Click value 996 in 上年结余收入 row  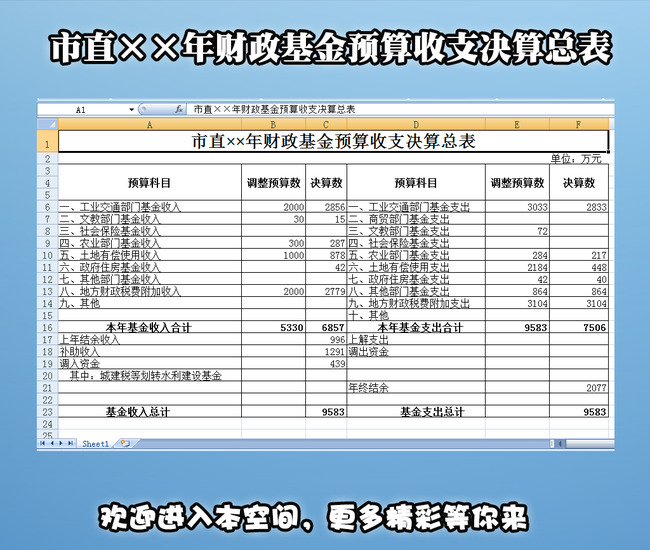(337, 339)
